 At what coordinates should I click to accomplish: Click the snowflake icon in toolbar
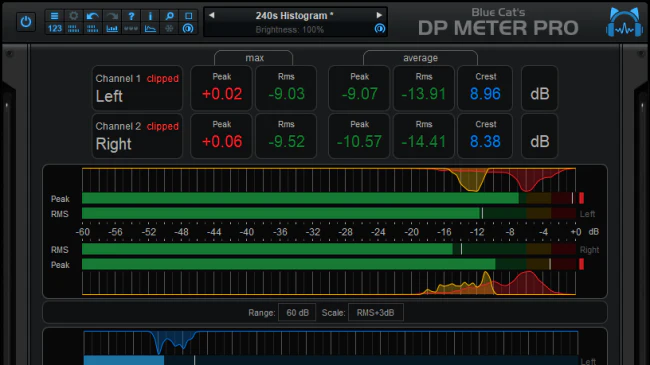click(x=169, y=28)
